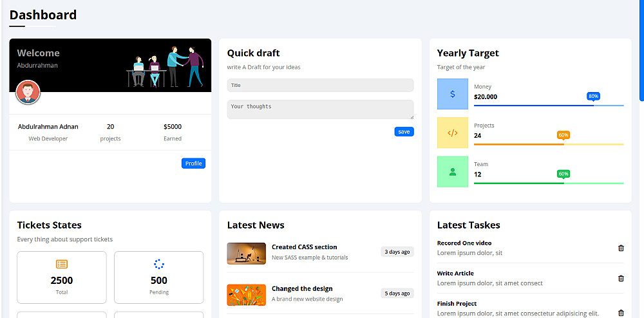Image resolution: width=644 pixels, height=318 pixels.
Task: Click the 20 projects count
Action: click(111, 127)
